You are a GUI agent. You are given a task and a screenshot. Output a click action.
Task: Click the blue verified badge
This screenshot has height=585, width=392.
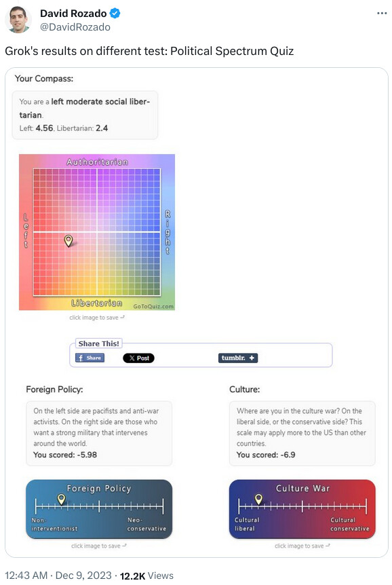tap(115, 14)
